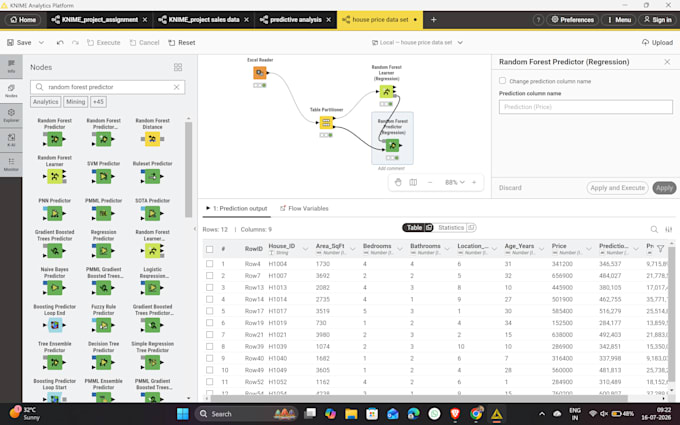Select the SVM Predictor node icon
Screen dimensions: 680x425
click(103, 177)
